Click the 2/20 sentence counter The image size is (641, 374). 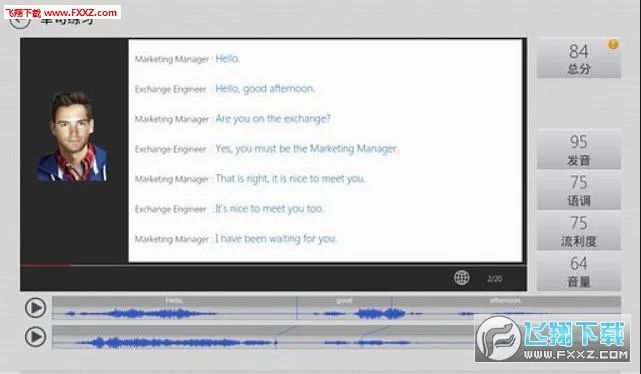click(495, 279)
